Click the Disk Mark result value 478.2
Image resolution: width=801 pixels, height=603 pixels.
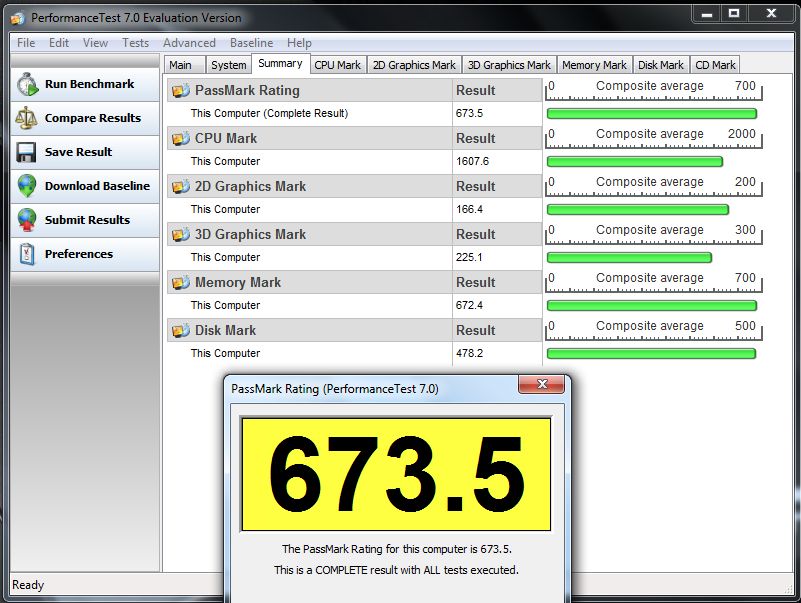pyautogui.click(x=469, y=354)
